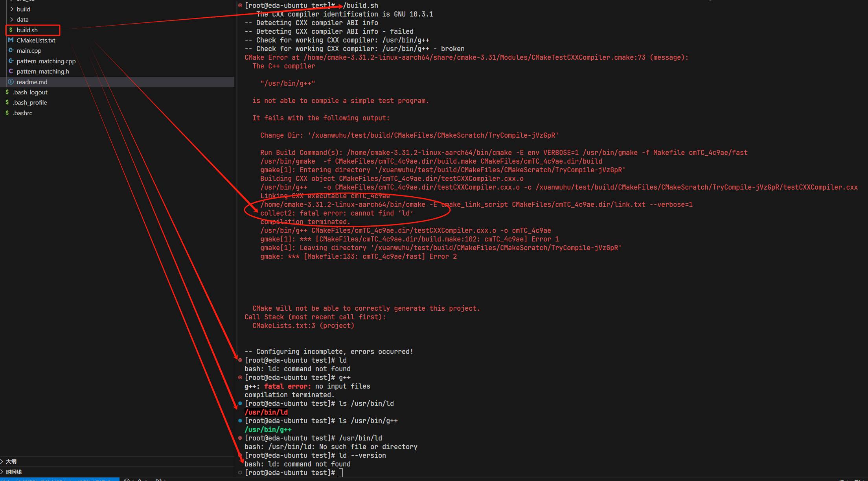Click 'g++: fatal error: no input files' line

pos(307,386)
